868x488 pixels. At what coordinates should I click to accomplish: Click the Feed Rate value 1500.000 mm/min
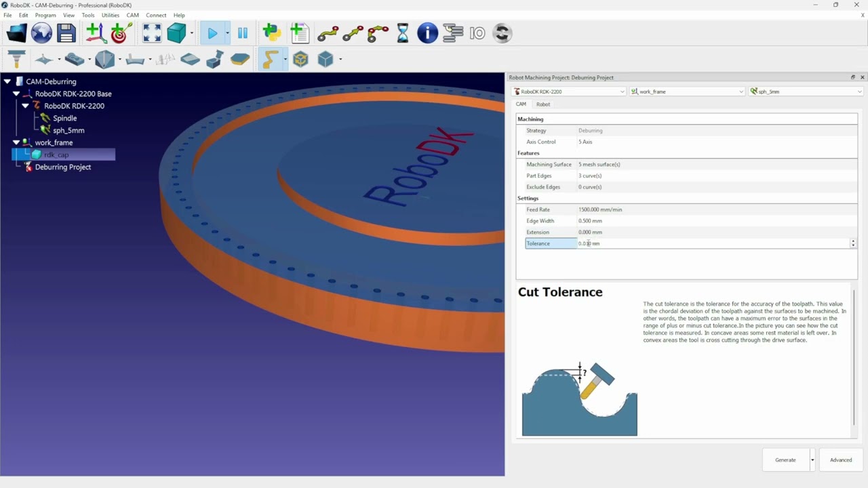point(600,209)
